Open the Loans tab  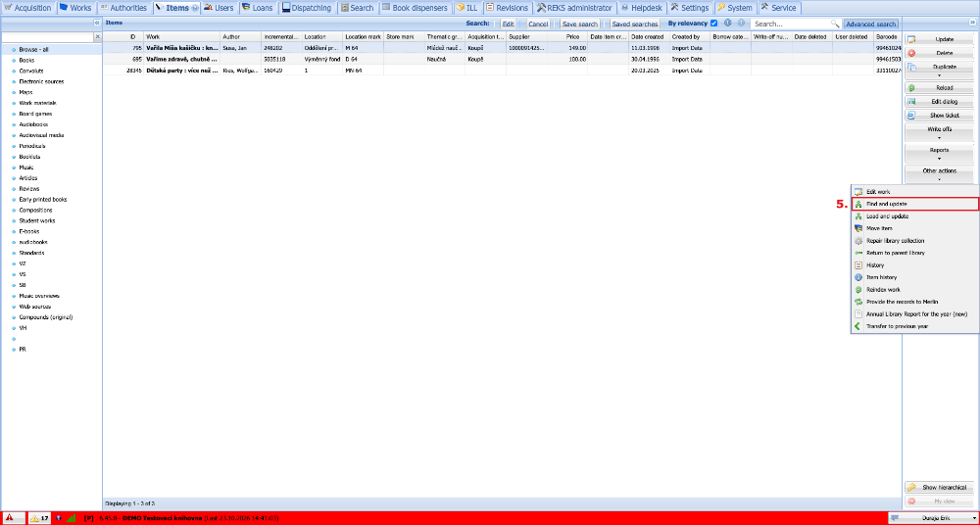258,8
